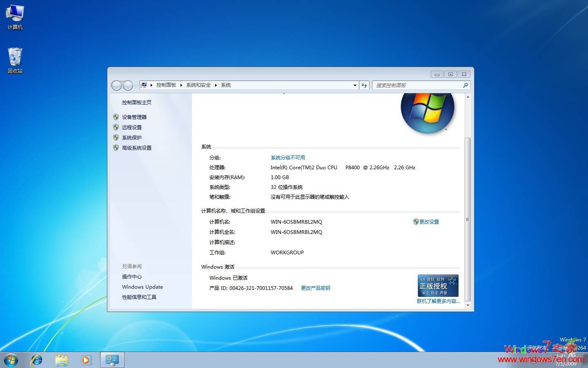Go to 控制面板主页
Image resolution: width=588 pixels, height=368 pixels.
[136, 102]
